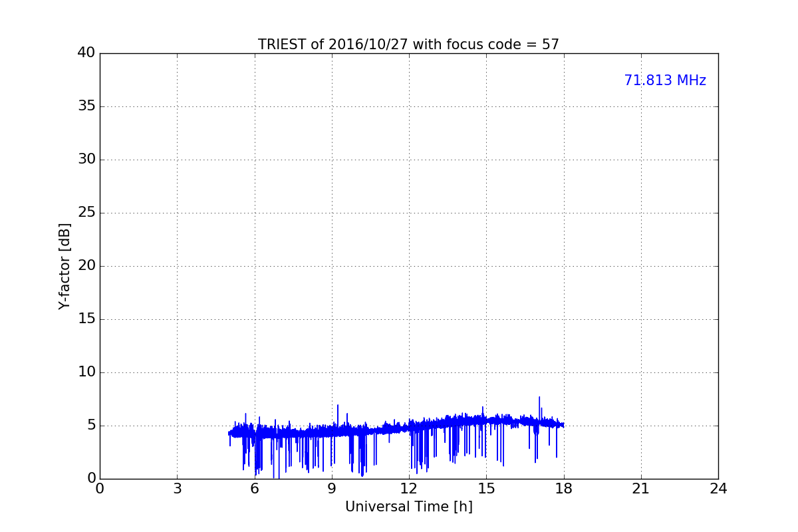This screenshot has height=532, width=798.
Task: Click the "71.813 MHz" frequency label
Action: [x=665, y=80]
